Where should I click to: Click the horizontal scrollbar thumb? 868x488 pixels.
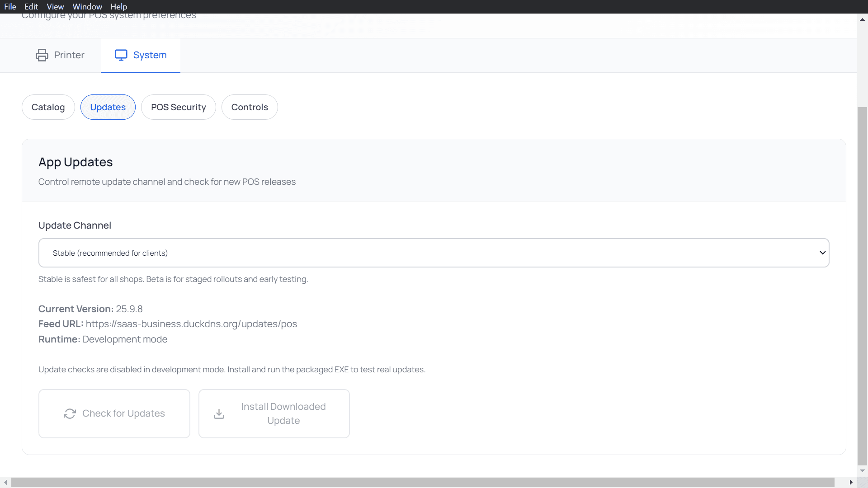click(423, 483)
